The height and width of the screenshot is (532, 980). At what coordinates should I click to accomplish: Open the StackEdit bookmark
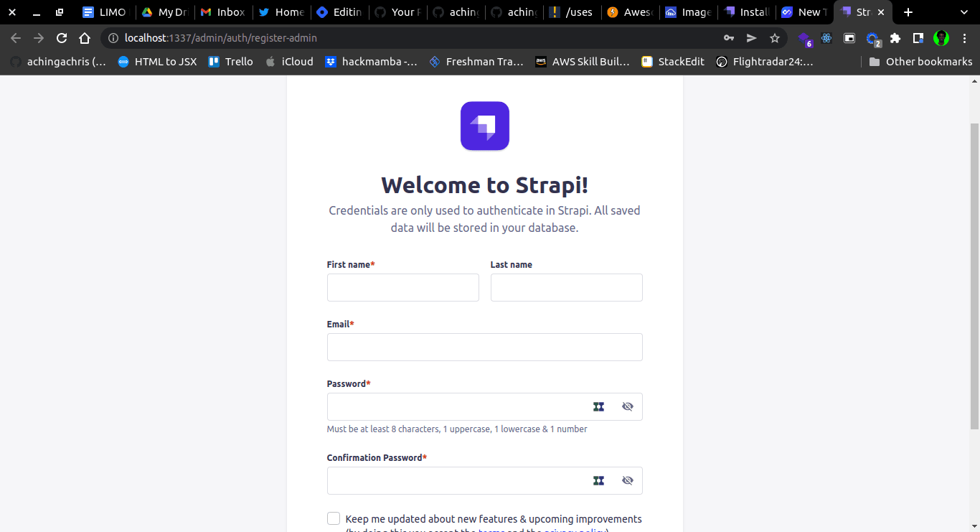tap(673, 62)
